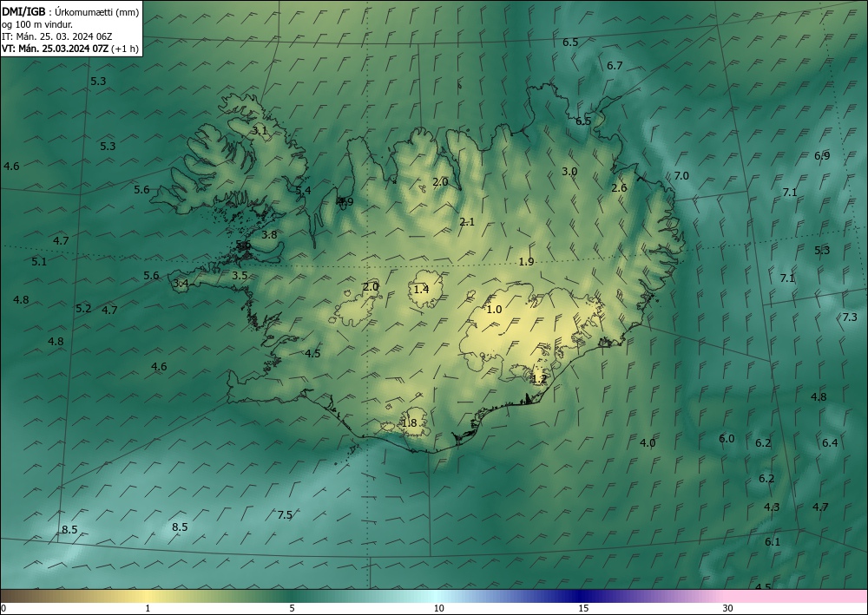Image resolution: width=868 pixels, height=615 pixels.
Task: Click the 3.8 value label
Action: (269, 234)
